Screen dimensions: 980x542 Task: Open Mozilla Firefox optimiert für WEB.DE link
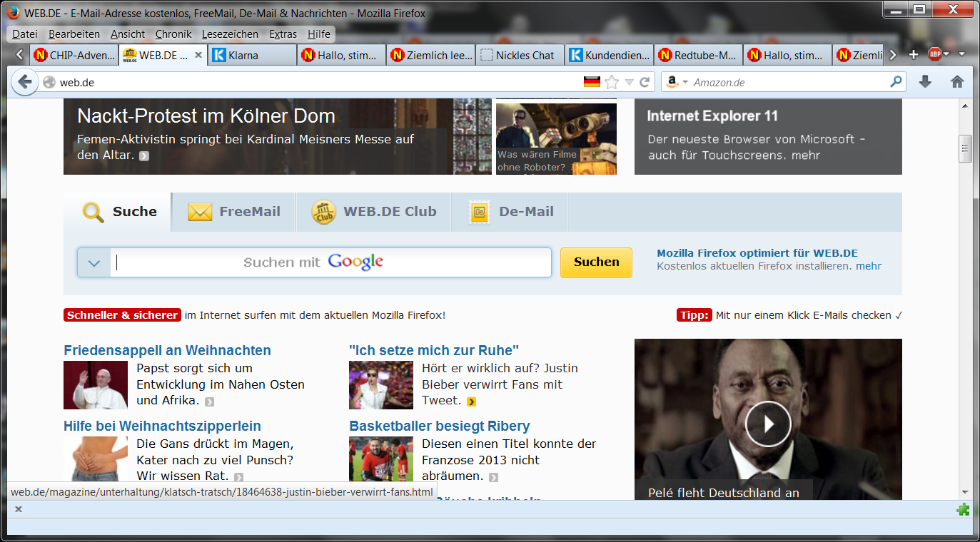[757, 253]
